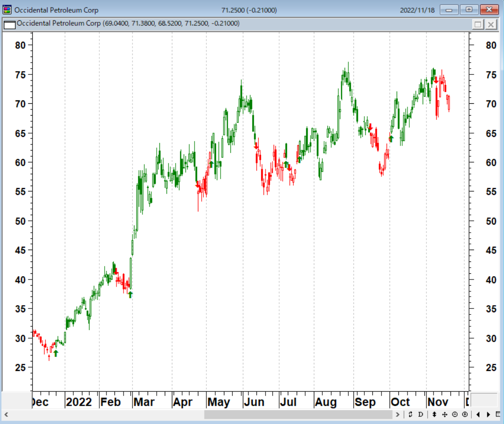
Task: Click the four-way pan arrows icon
Action: click(444, 415)
